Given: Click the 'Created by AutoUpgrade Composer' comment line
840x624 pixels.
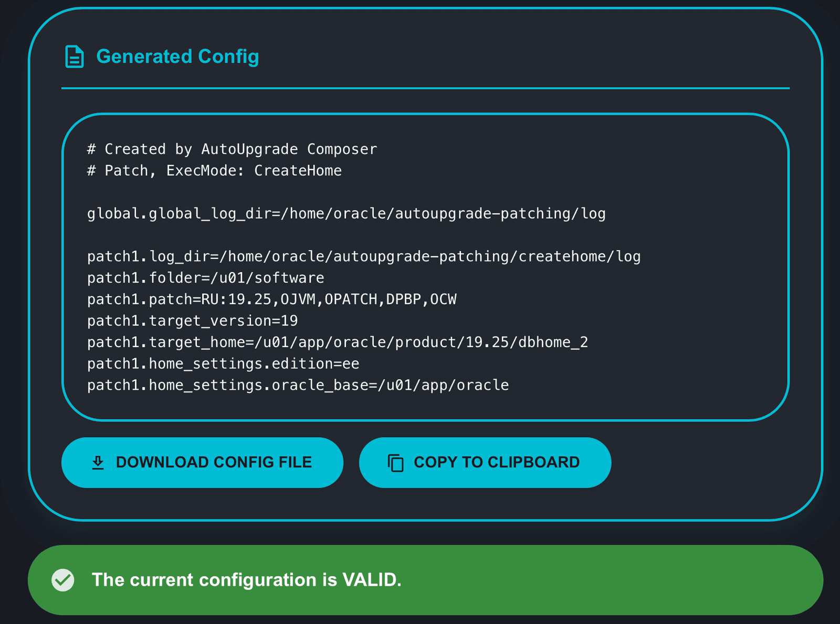Looking at the screenshot, I should (232, 150).
